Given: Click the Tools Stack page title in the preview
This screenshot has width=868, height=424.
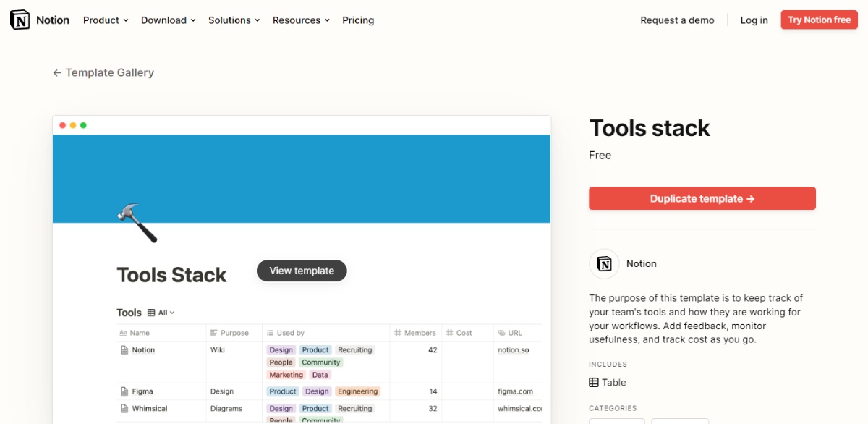Looking at the screenshot, I should (171, 275).
